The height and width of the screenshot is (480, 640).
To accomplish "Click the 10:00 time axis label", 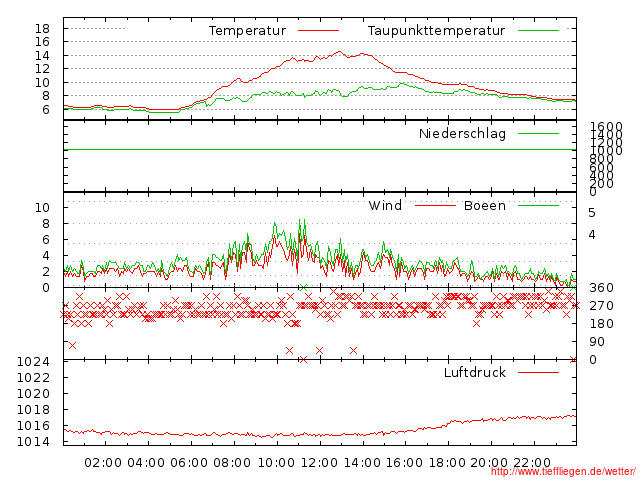I will [276, 463].
